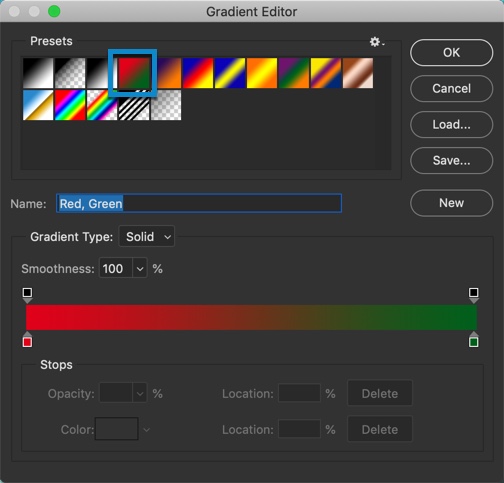Click Load... to import gradients

(x=451, y=125)
